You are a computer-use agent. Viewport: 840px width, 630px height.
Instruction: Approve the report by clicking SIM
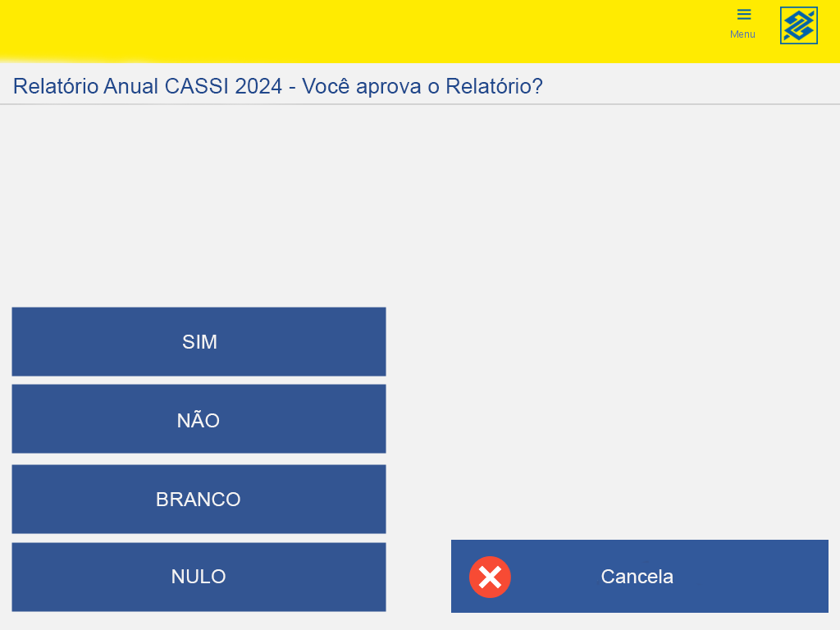pos(199,342)
